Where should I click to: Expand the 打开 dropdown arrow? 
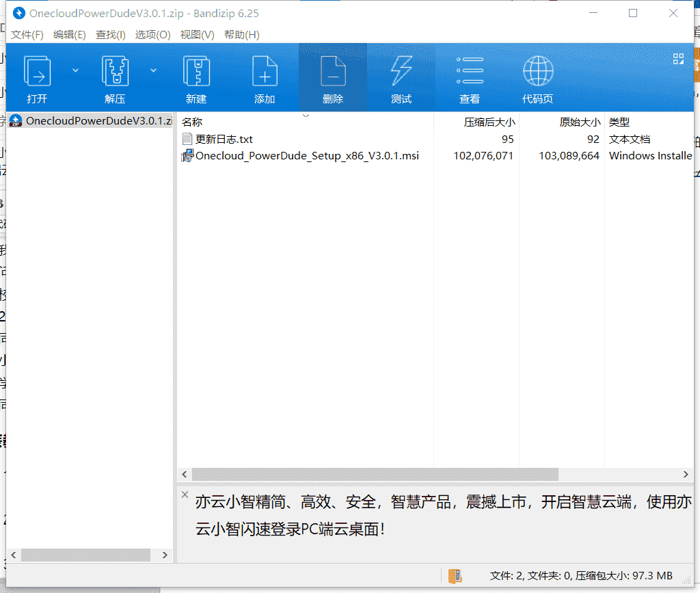[x=75, y=70]
